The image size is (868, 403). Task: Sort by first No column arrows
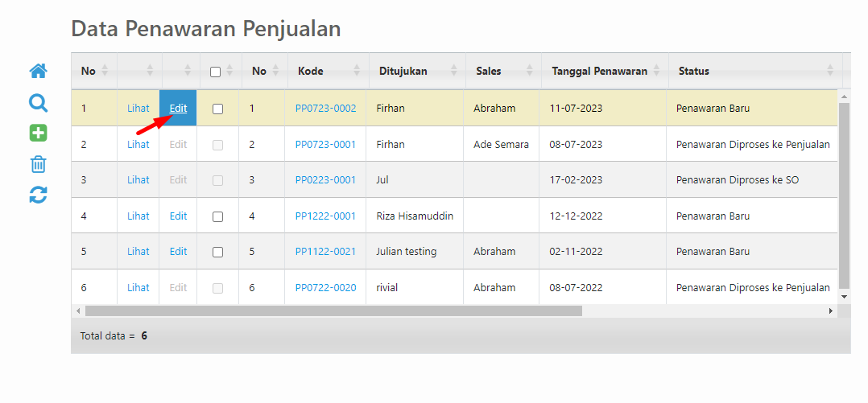105,71
